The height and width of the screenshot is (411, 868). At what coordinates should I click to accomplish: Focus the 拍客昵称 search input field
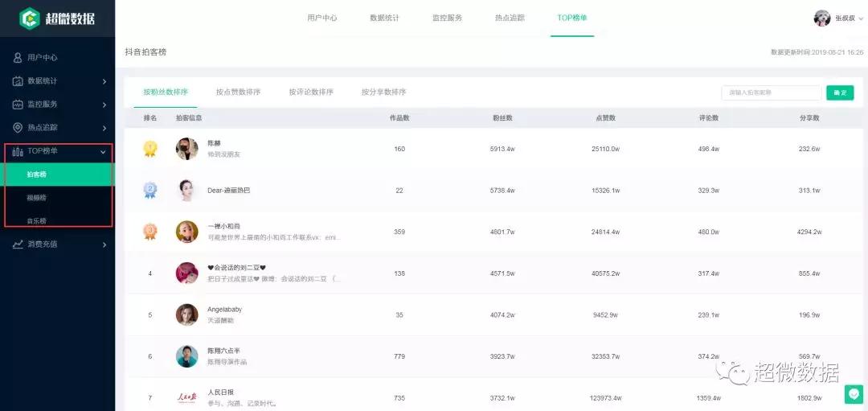coord(772,92)
